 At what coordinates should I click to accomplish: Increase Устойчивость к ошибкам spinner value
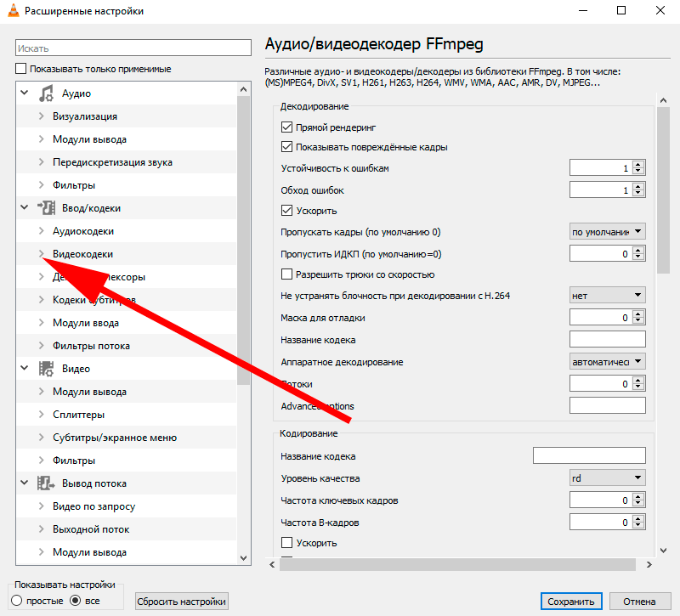[638, 164]
